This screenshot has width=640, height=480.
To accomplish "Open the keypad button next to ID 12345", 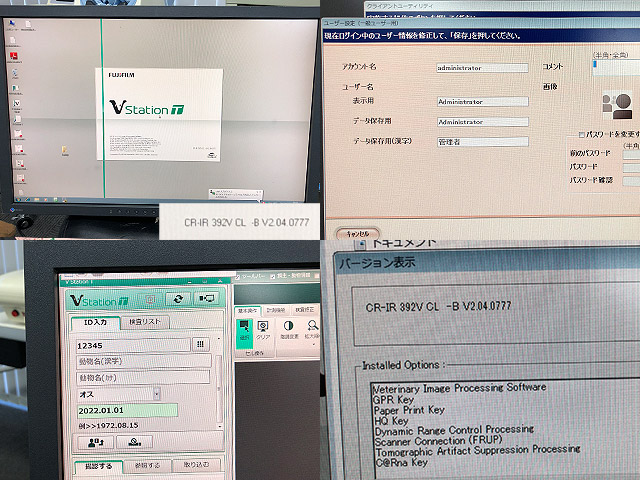I will (200, 344).
